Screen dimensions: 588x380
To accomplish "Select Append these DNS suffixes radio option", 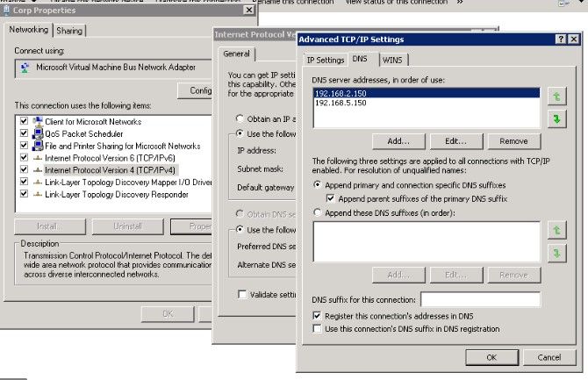I will click(318, 212).
